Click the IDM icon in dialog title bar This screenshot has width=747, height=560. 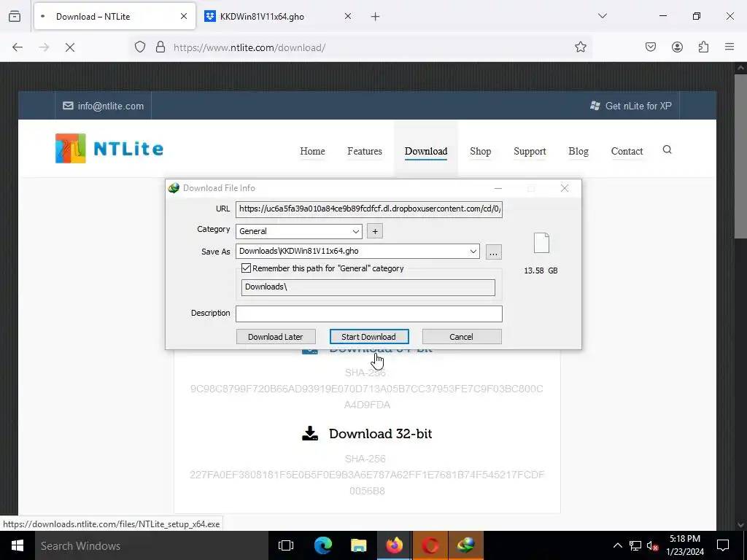(x=174, y=188)
